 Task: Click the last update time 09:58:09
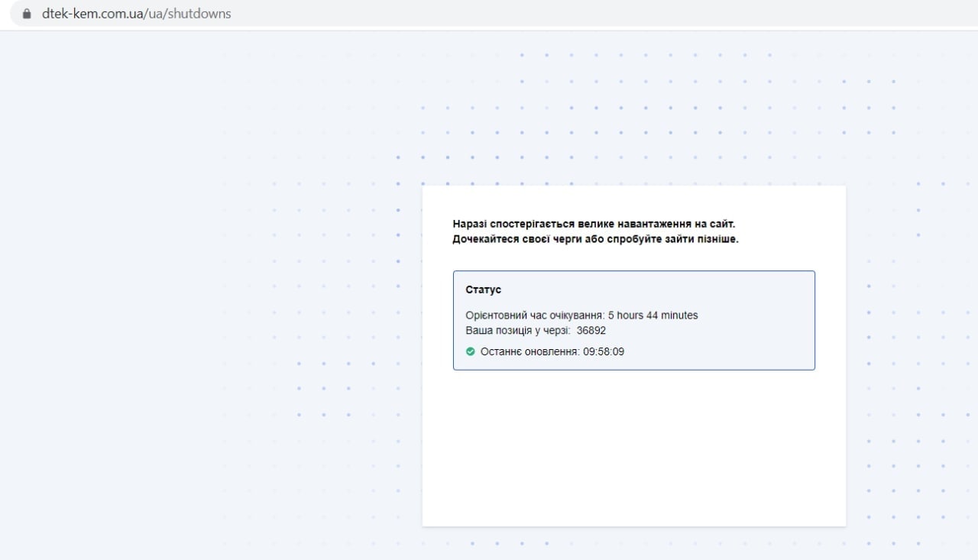tap(604, 351)
